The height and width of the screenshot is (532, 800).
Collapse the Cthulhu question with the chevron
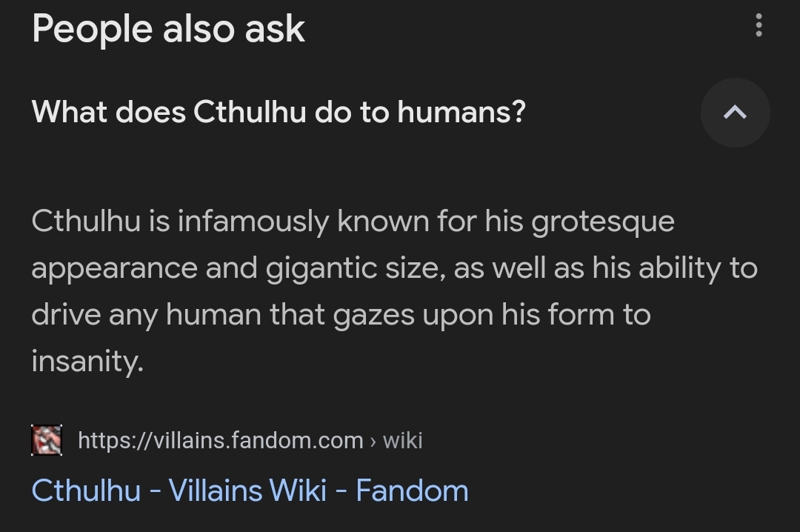pyautogui.click(x=736, y=113)
